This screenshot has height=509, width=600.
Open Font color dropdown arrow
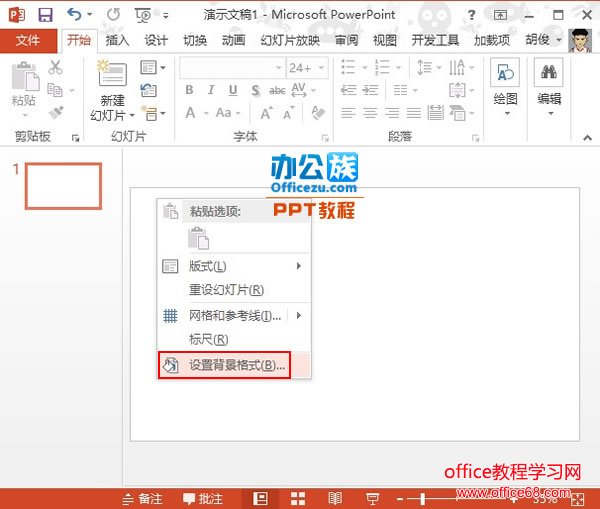coord(206,114)
